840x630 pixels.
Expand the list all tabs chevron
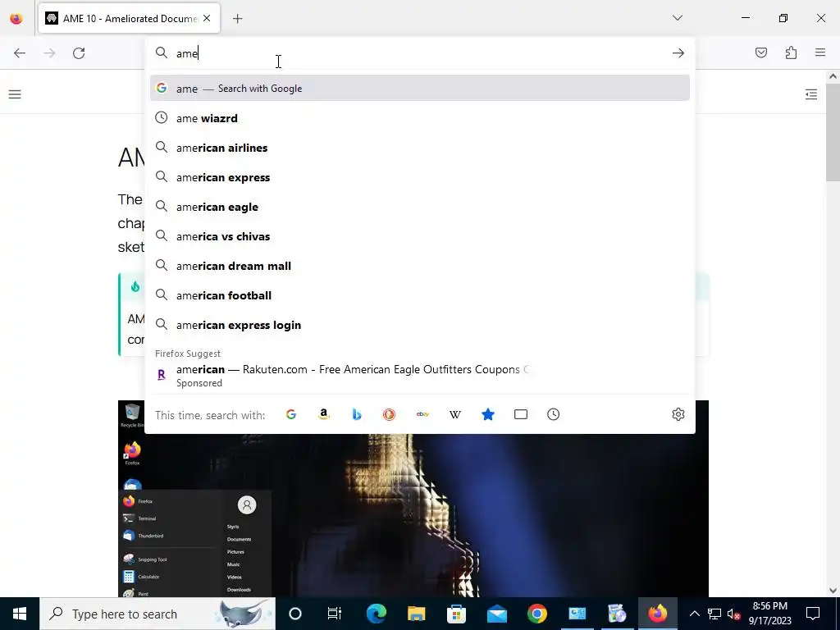(x=678, y=18)
